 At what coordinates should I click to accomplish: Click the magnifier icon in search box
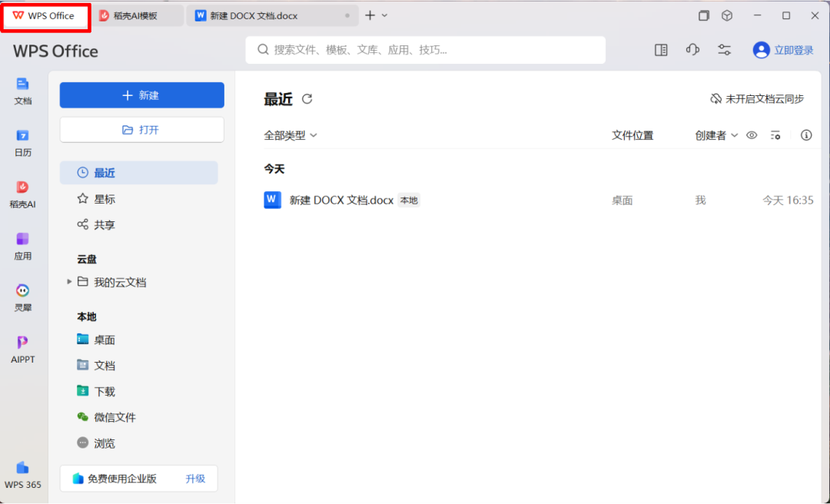click(x=263, y=50)
